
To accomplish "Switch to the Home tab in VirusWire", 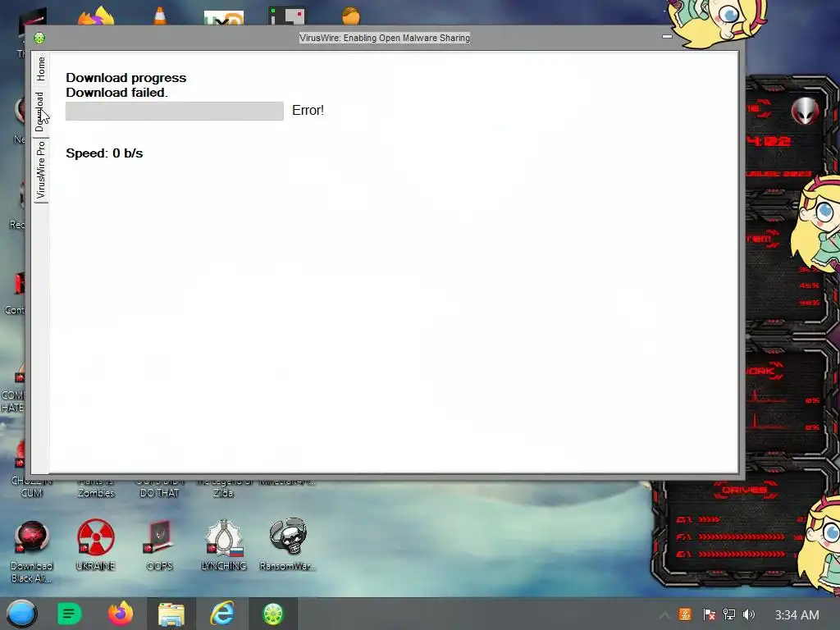I will tap(41, 69).
